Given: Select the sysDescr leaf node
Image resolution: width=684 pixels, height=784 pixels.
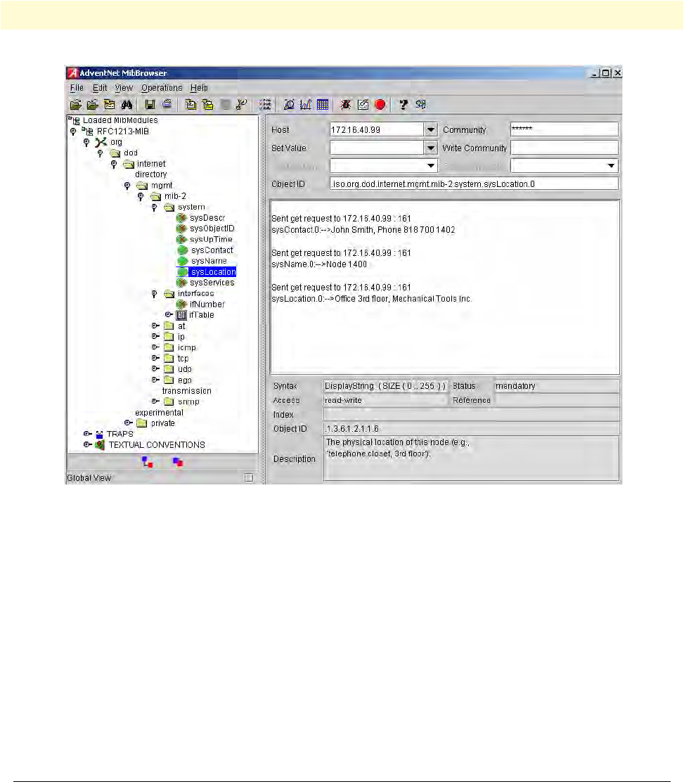Looking at the screenshot, I should [x=207, y=218].
